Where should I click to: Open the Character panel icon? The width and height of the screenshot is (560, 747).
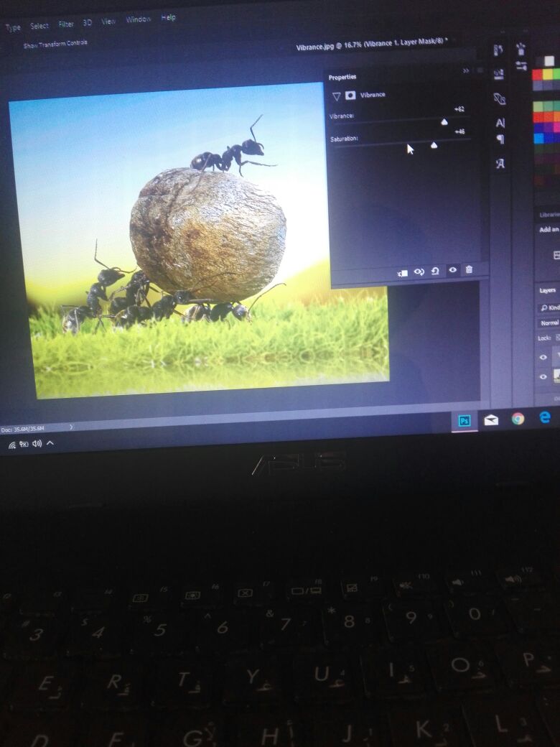[x=500, y=123]
